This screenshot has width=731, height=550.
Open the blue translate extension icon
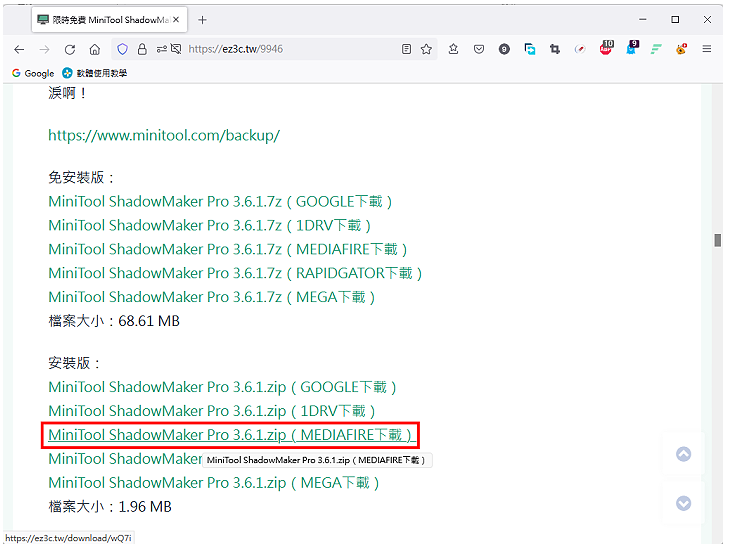530,49
